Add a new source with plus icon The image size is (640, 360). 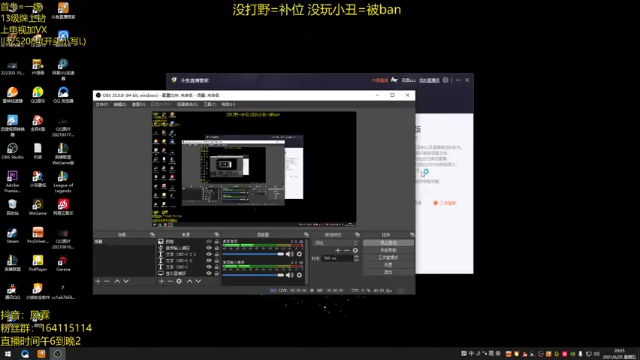[x=162, y=281]
